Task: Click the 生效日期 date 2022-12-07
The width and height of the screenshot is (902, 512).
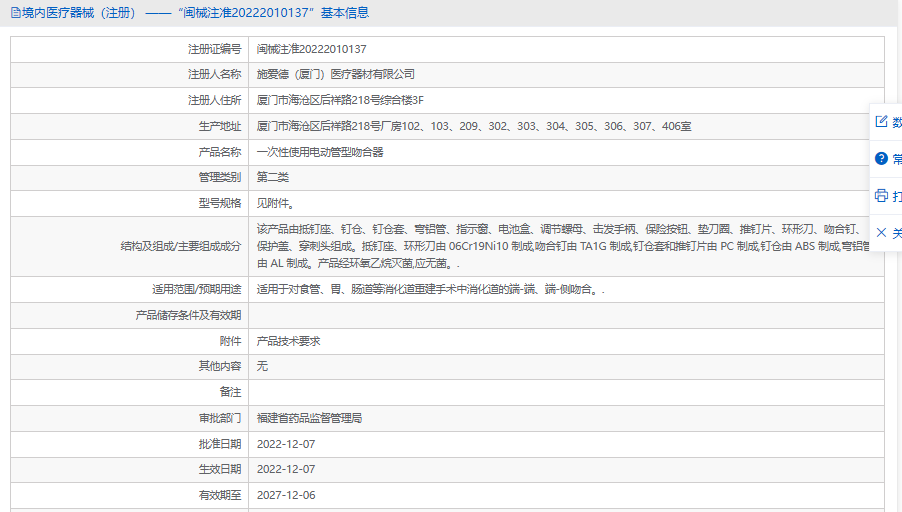Action: [x=286, y=469]
